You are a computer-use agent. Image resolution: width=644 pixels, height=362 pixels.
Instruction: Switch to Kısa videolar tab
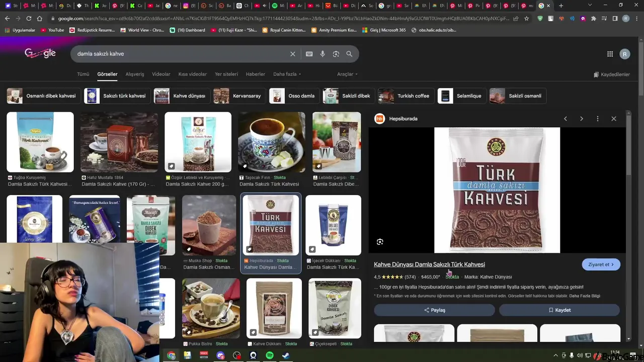(x=192, y=74)
